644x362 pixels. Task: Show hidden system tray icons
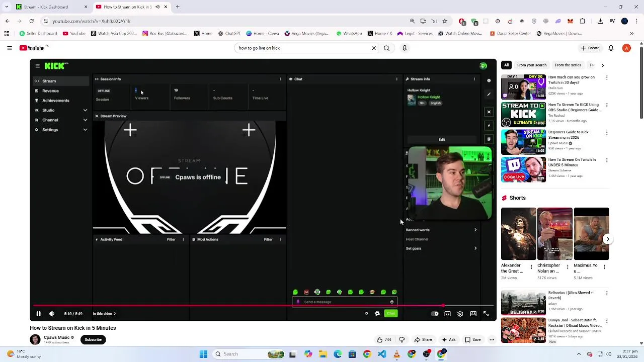(579, 354)
